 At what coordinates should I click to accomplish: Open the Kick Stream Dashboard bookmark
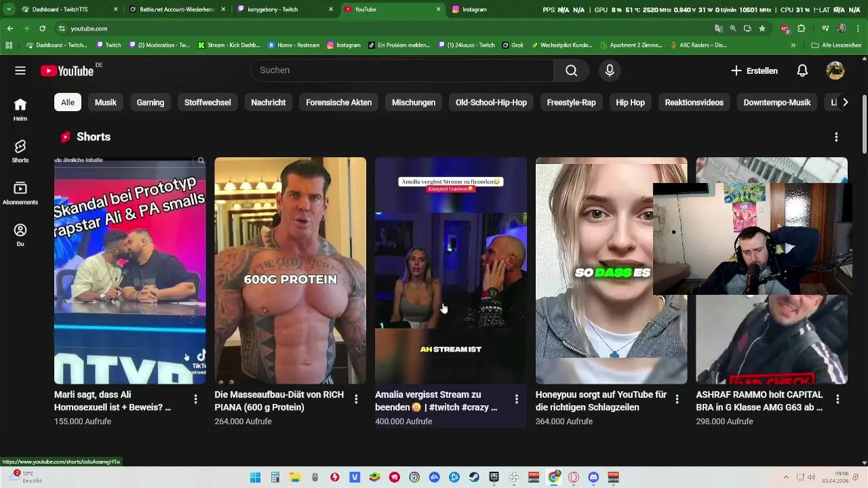coord(229,45)
